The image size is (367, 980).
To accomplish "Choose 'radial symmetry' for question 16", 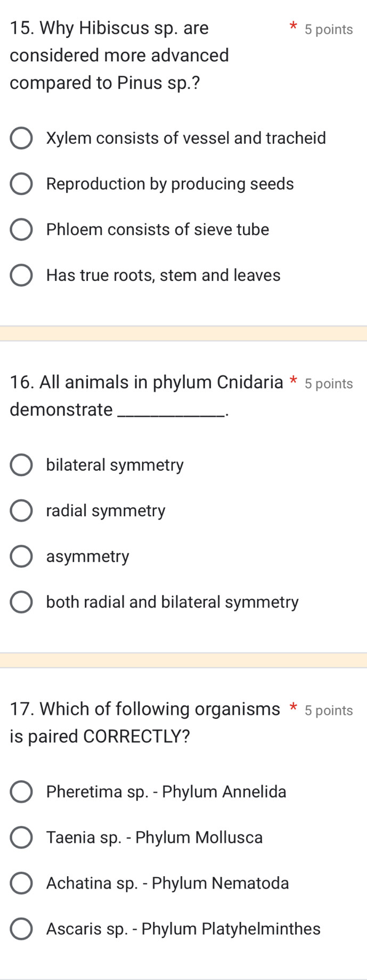I will pyautogui.click(x=21, y=511).
